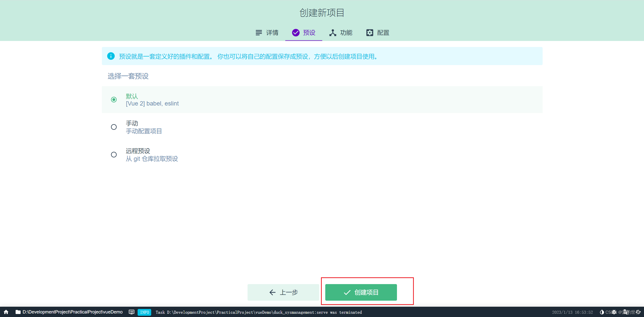This screenshot has height=317, width=644.
Task: Open the 配置 tab
Action: 378,33
